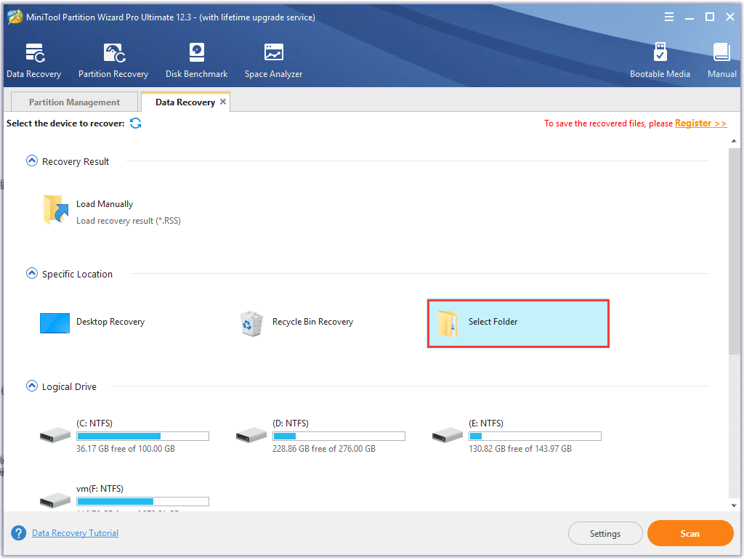Viewport: 744px width, 560px height.
Task: Click the C: drive usage bar
Action: [143, 437]
